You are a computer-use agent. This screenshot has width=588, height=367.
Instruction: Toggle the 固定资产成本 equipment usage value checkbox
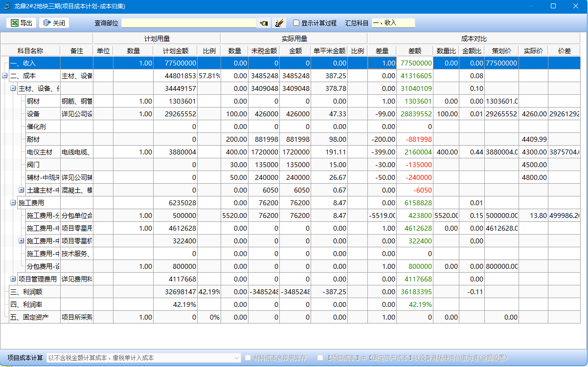tap(320, 358)
